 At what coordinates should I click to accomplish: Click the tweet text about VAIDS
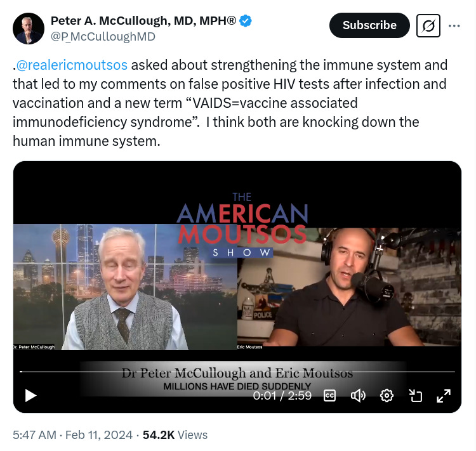coord(231,103)
